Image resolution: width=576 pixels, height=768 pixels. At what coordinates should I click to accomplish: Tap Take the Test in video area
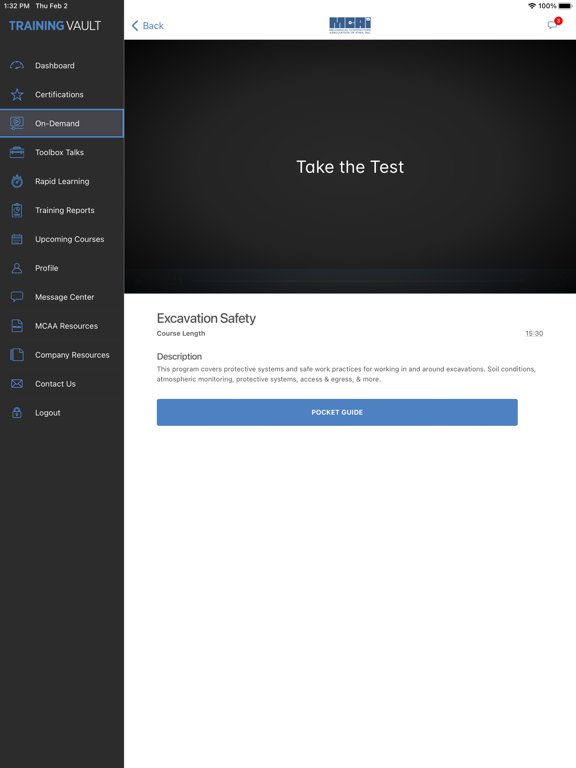click(x=350, y=167)
